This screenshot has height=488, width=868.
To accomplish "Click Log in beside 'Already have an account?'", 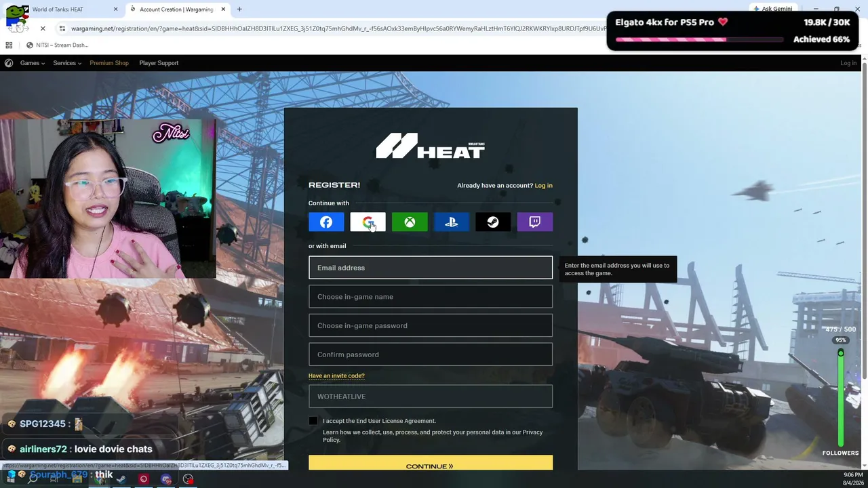I will click(x=543, y=186).
